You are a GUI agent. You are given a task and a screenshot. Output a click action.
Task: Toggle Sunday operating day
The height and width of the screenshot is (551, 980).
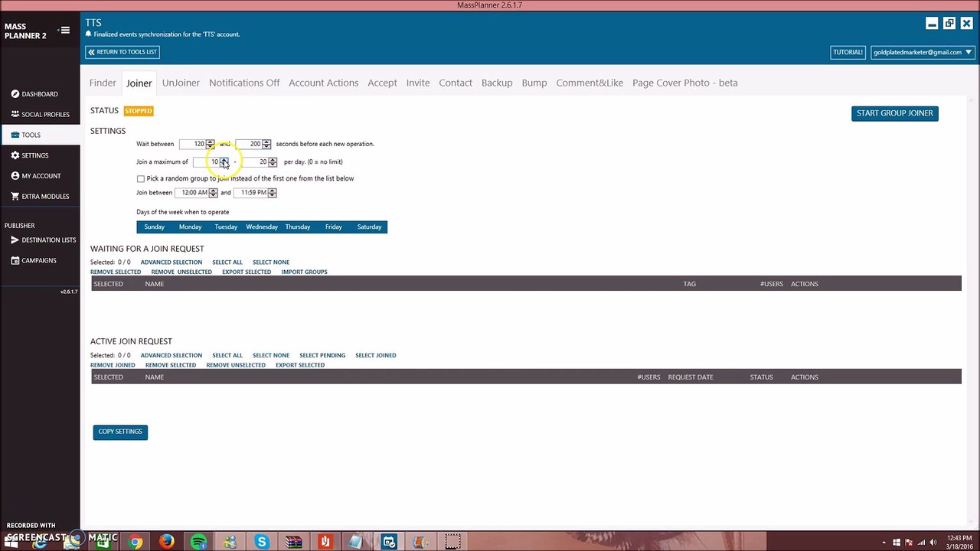[x=155, y=227]
